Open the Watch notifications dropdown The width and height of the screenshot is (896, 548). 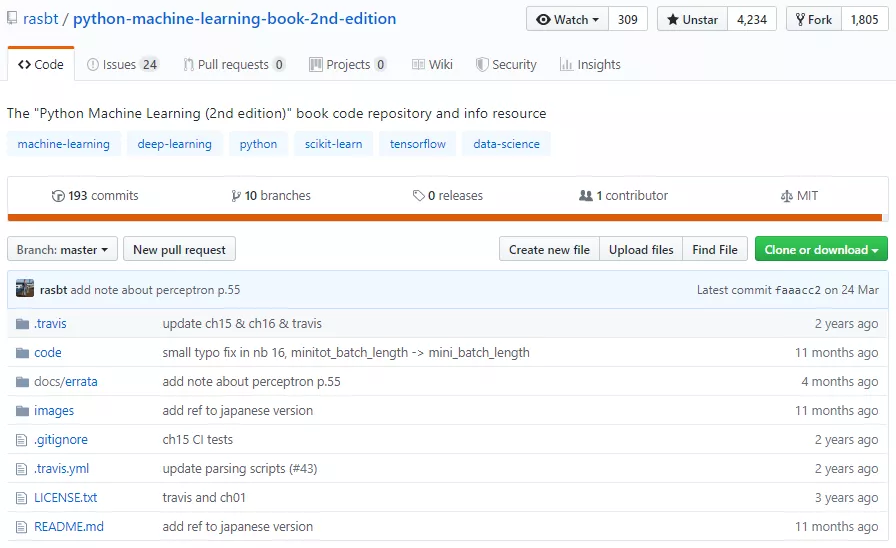click(x=567, y=19)
